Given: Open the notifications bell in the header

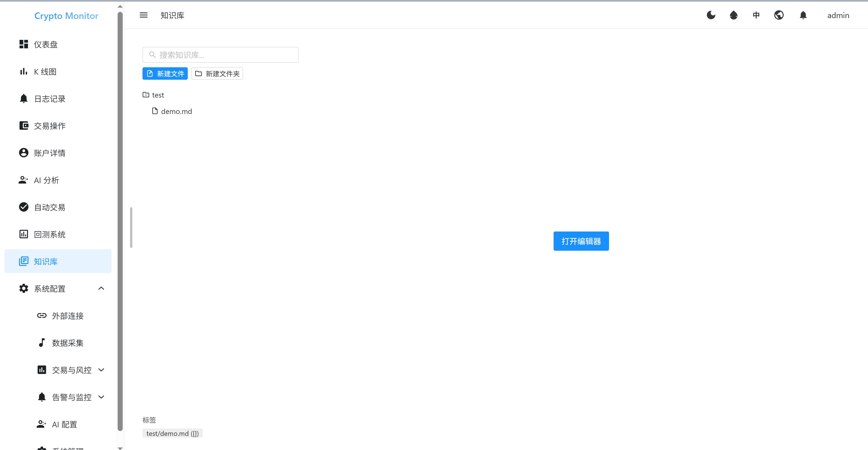Looking at the screenshot, I should (803, 15).
